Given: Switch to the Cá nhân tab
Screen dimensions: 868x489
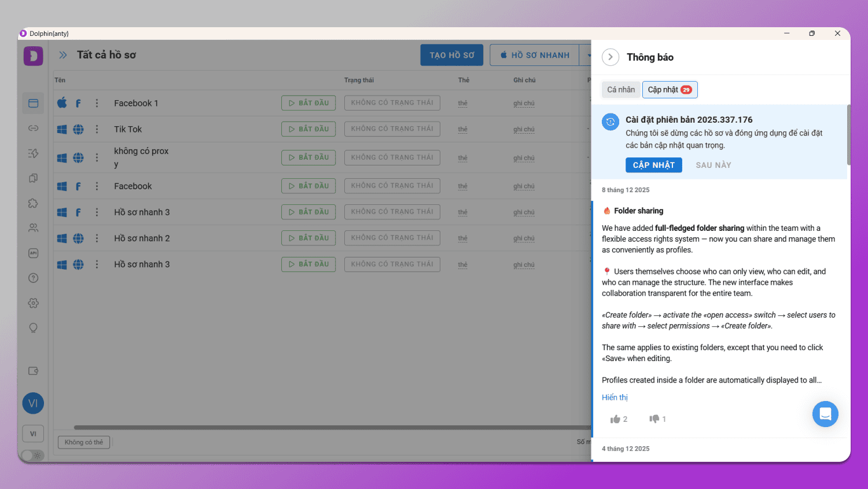Looking at the screenshot, I should click(x=621, y=90).
